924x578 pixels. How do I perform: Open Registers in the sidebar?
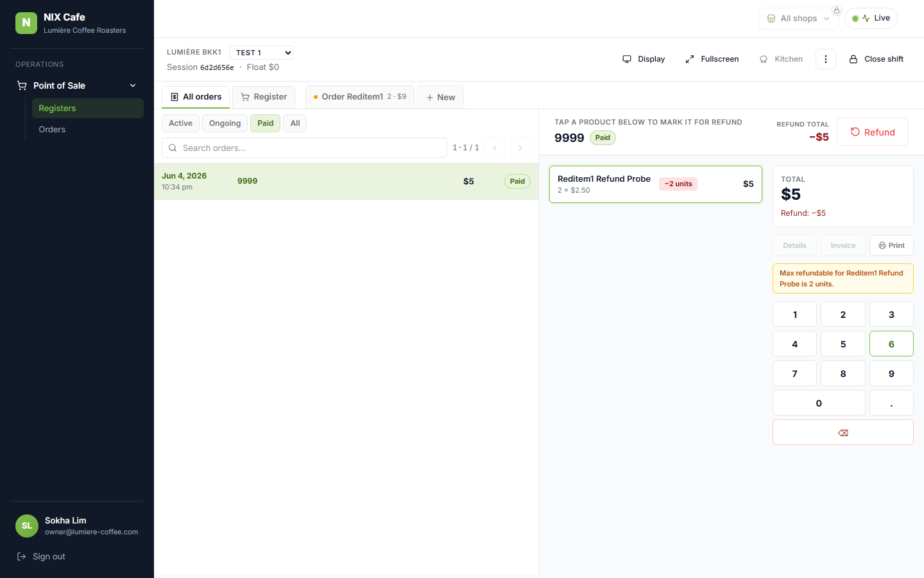[x=88, y=108]
